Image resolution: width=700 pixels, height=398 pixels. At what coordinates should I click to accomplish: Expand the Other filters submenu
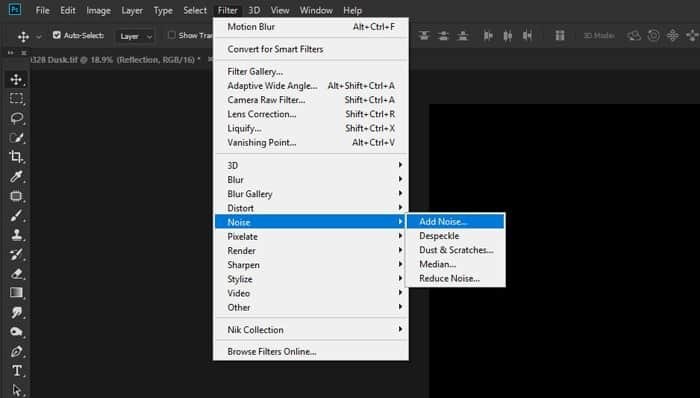311,307
